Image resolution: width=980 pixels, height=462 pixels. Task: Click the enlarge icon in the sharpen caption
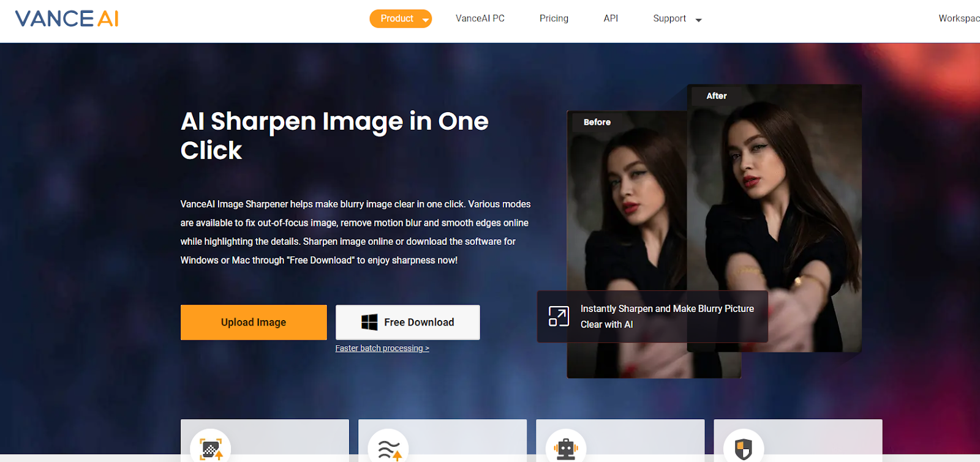559,316
